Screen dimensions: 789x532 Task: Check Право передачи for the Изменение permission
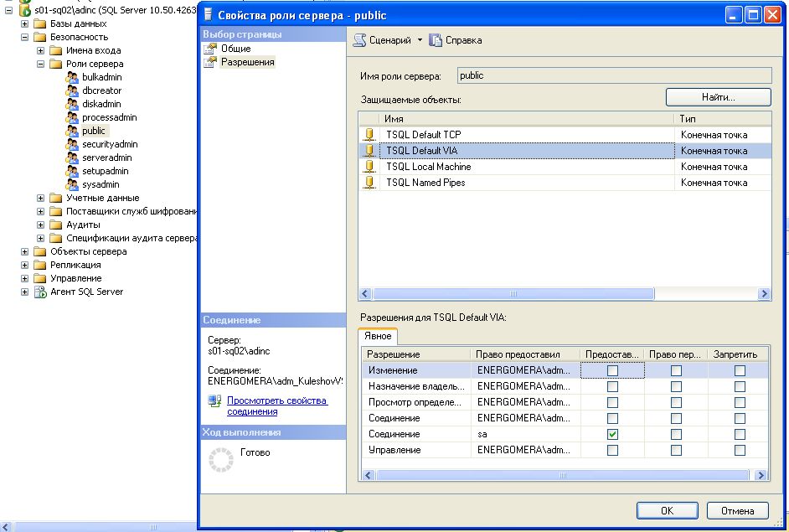tap(676, 370)
